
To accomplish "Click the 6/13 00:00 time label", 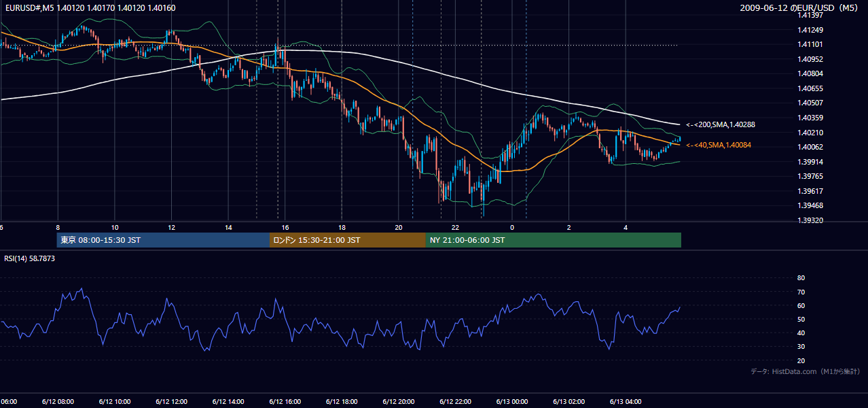I will [x=512, y=401].
